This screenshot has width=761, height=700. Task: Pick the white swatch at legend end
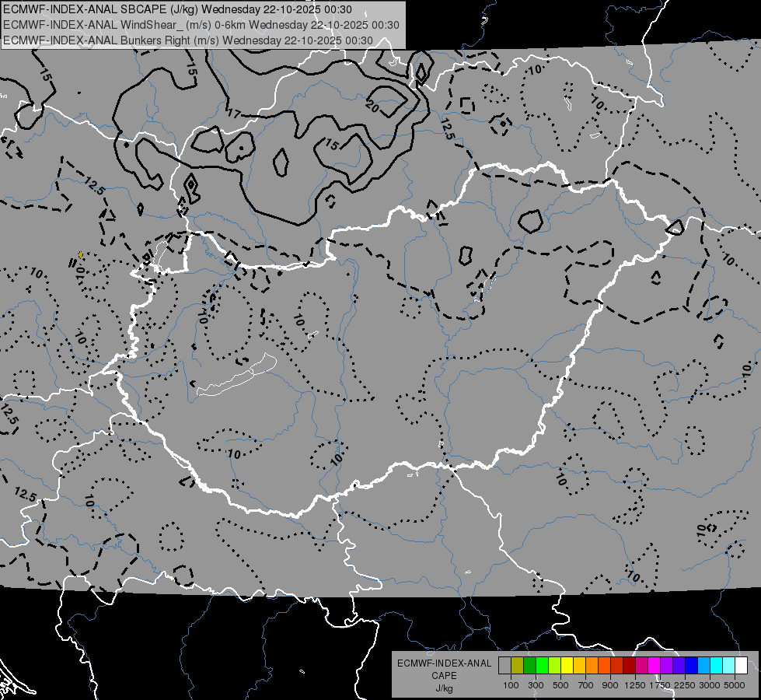[741, 666]
